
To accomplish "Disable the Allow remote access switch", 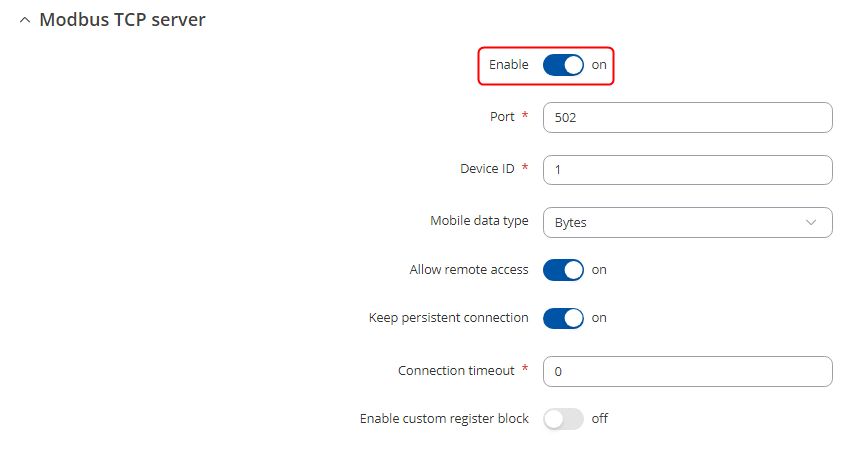I will tap(563, 270).
